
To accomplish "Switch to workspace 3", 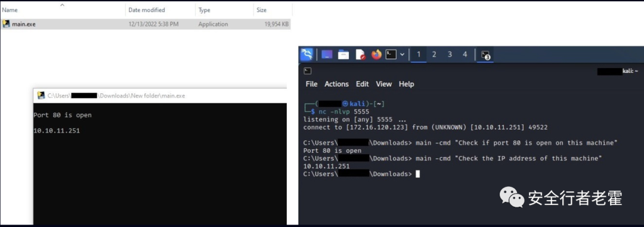I will pyautogui.click(x=450, y=54).
